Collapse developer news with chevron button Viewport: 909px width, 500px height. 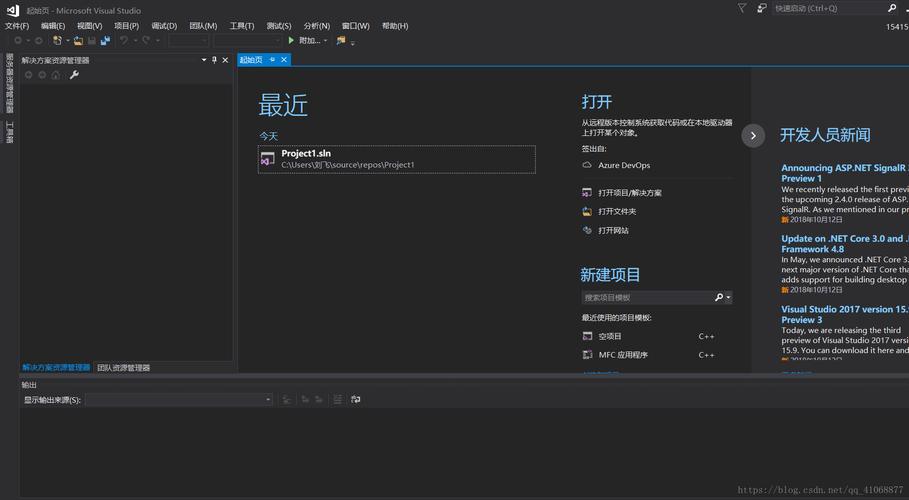753,136
